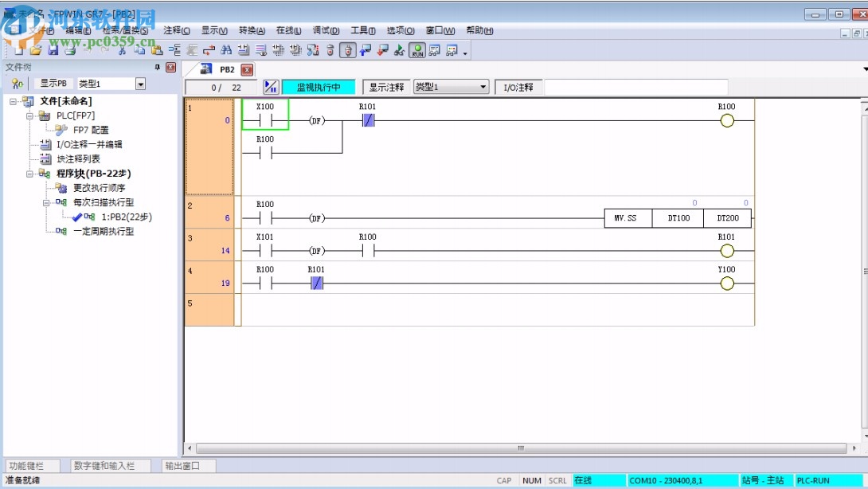This screenshot has width=868, height=489.
Task: Click the Save disk icon in toolbar
Action: [53, 50]
